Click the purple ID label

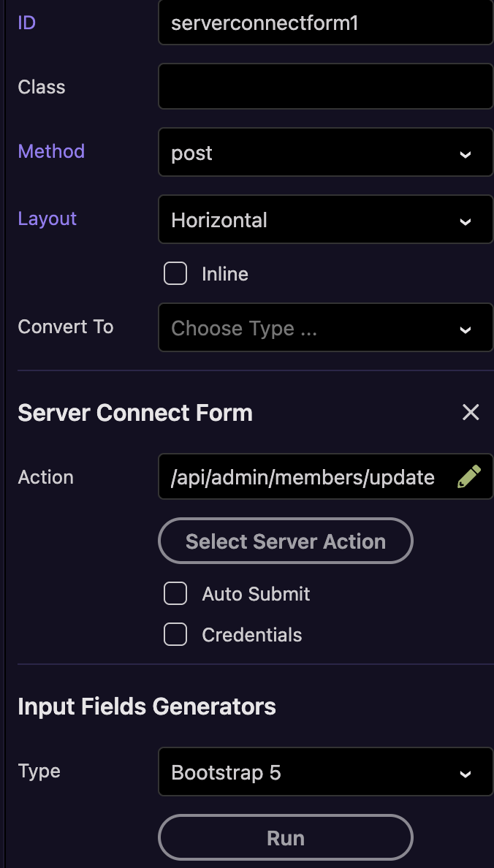[27, 23]
